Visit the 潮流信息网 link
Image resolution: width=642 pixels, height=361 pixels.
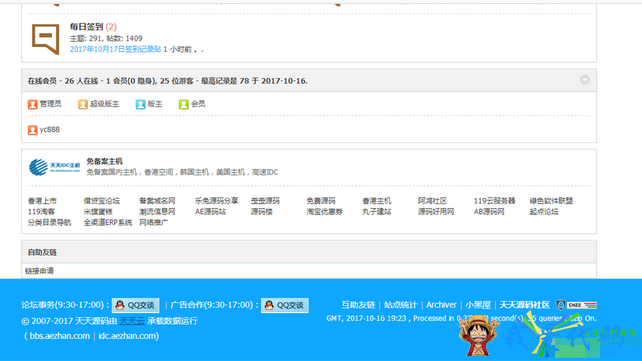[x=157, y=212]
